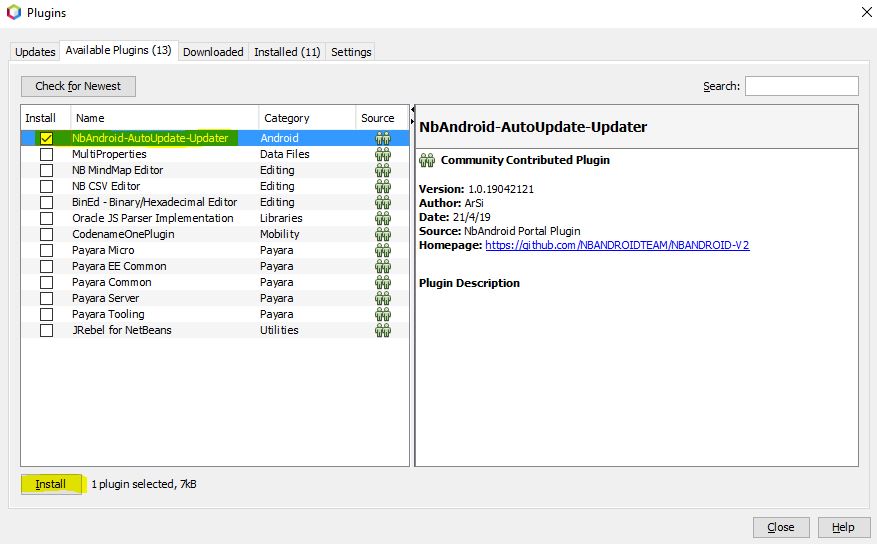Uncheck the NbAndroid-AutoUpdate-Updater install checkbox
877x544 pixels.
coord(46,138)
